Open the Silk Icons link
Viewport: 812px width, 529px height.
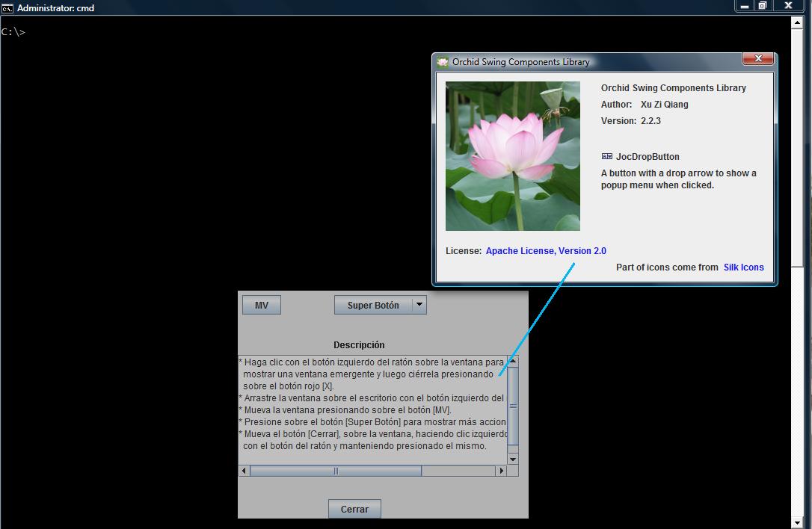point(743,267)
